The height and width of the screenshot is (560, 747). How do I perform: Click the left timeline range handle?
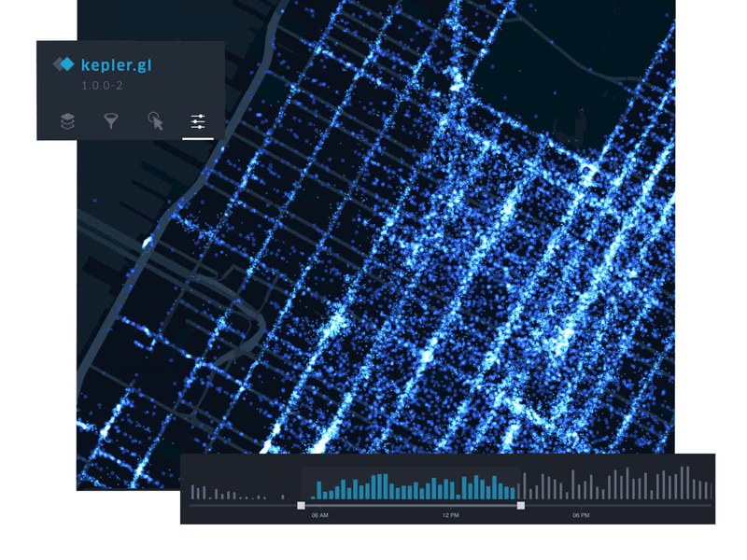302,505
